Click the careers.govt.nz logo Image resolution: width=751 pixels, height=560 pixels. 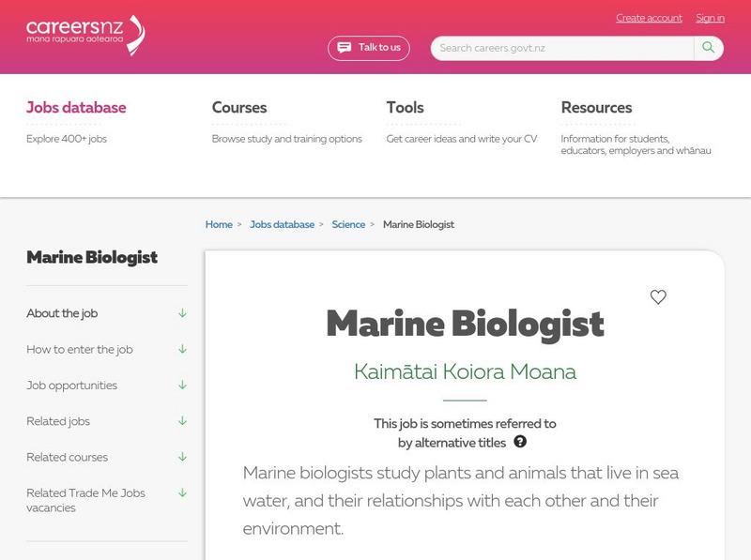coord(85,34)
